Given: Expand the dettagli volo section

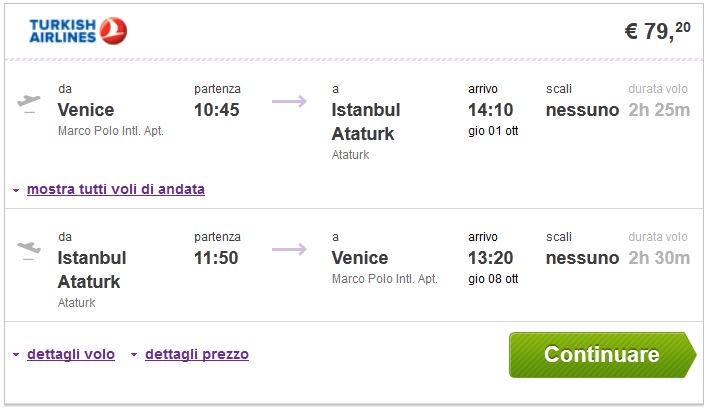Looking at the screenshot, I should pos(70,354).
